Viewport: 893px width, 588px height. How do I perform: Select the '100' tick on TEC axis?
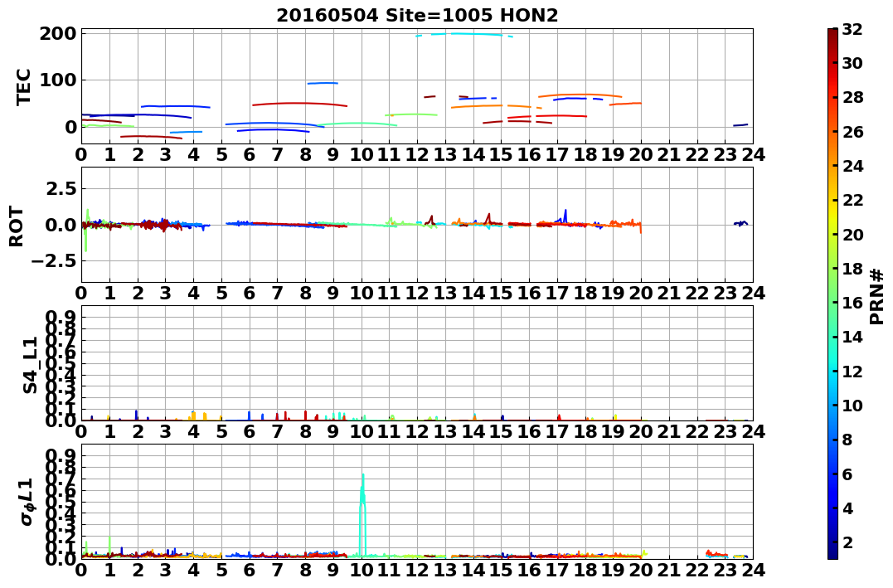click(x=58, y=80)
